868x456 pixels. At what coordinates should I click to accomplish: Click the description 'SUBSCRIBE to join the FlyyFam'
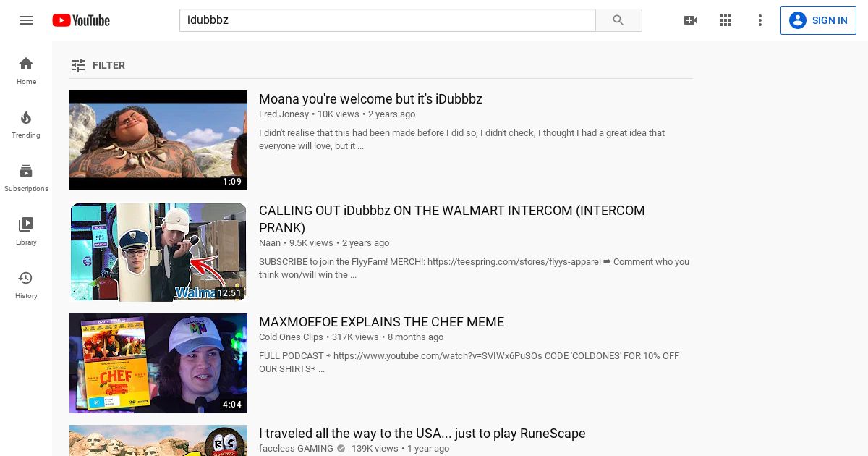(474, 269)
